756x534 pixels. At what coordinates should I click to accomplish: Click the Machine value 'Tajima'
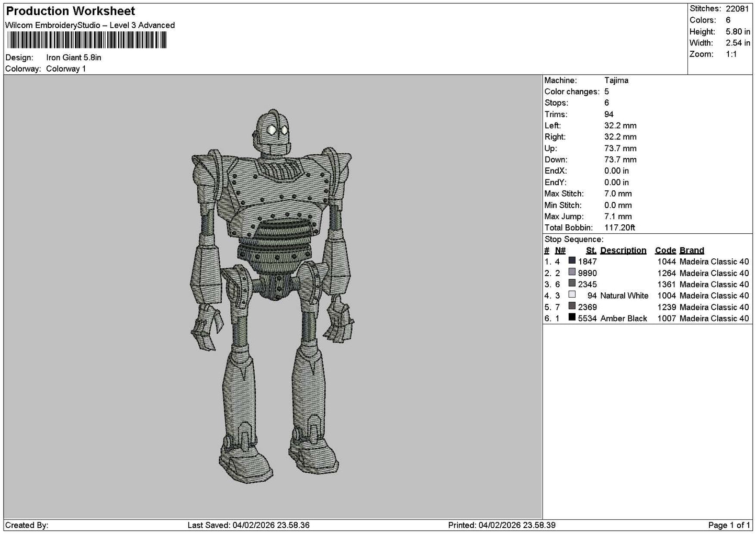point(616,81)
